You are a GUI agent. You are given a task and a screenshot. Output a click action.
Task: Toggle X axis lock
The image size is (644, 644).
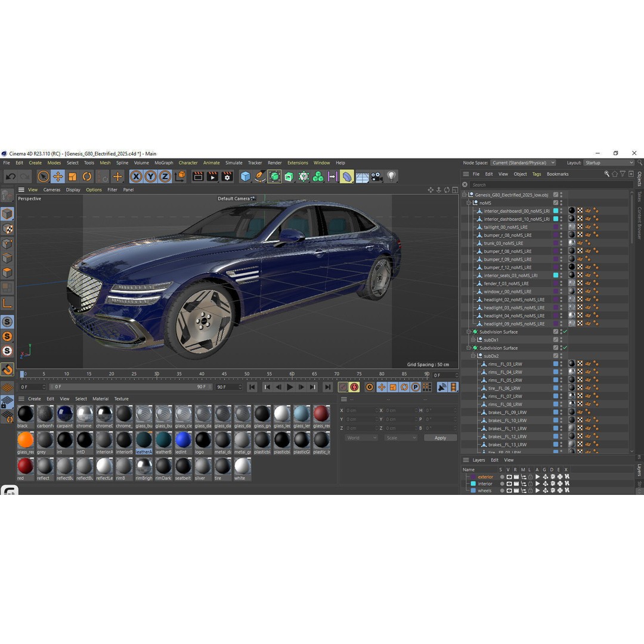tap(136, 177)
